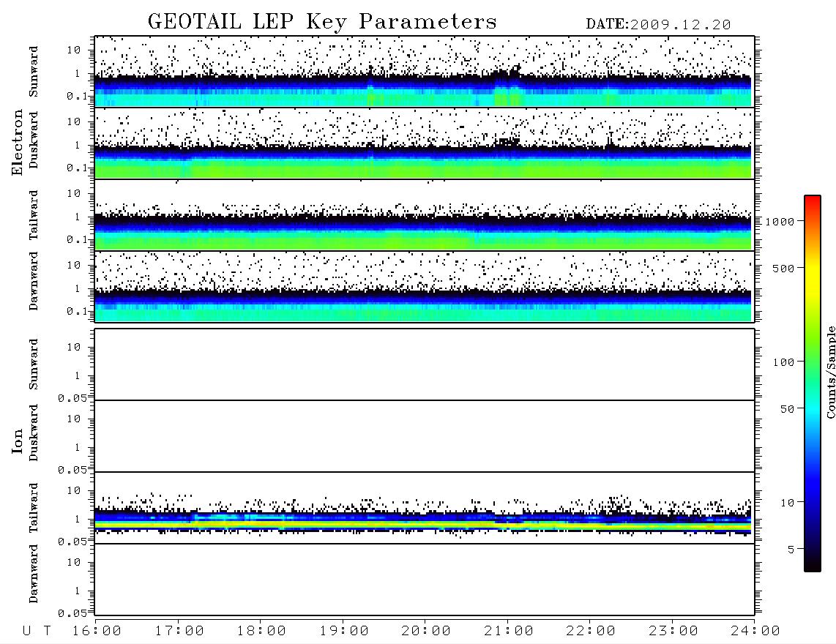This screenshot has height=644, width=836.
Task: Click the 22:00 time tick label
Action: (591, 632)
